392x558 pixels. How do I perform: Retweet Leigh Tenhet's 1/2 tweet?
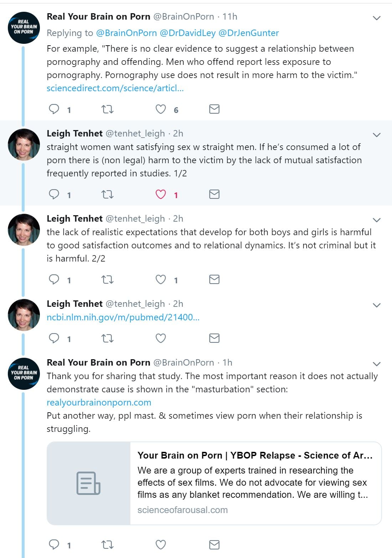(x=107, y=194)
